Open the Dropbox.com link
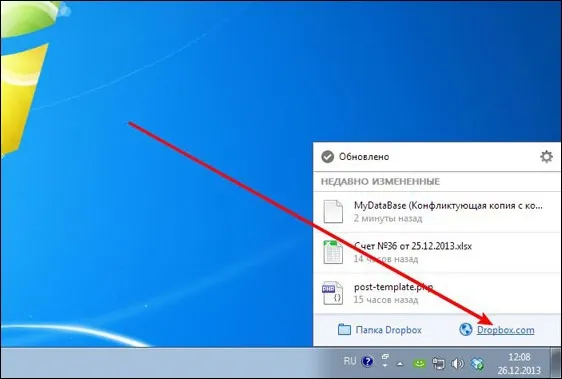Viewport: 562px width, 379px height. point(505,330)
